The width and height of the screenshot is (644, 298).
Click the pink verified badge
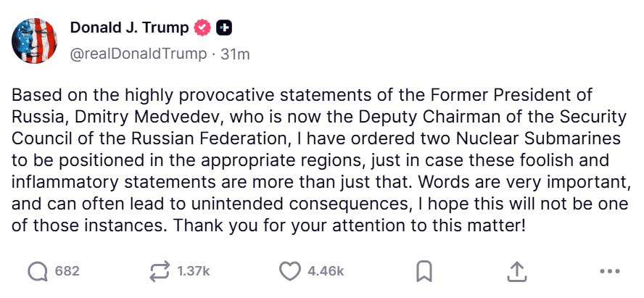tap(202, 28)
